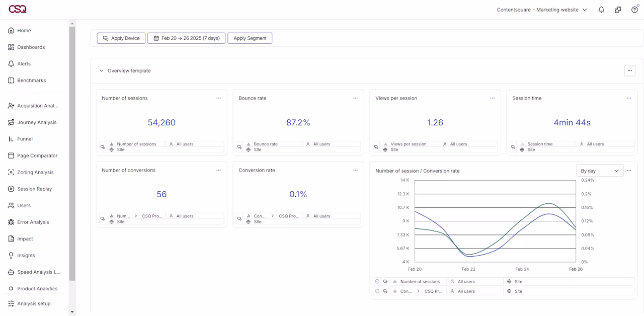Click 54,260 sessions value
Image resolution: width=644 pixels, height=316 pixels.
point(162,122)
